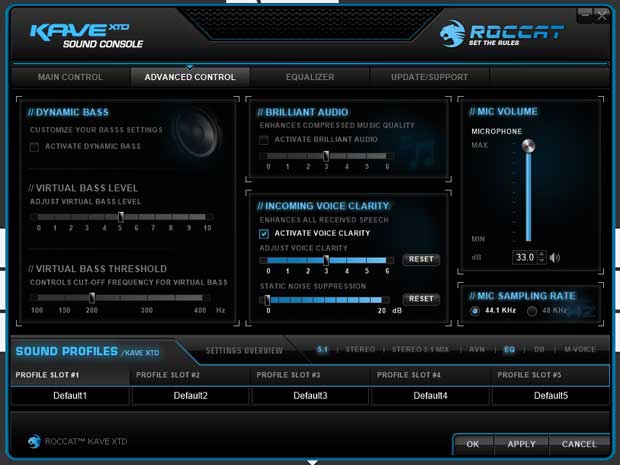This screenshot has height=465, width=620.
Task: Click the M-VOICE settings overview indicator
Action: pos(580,350)
